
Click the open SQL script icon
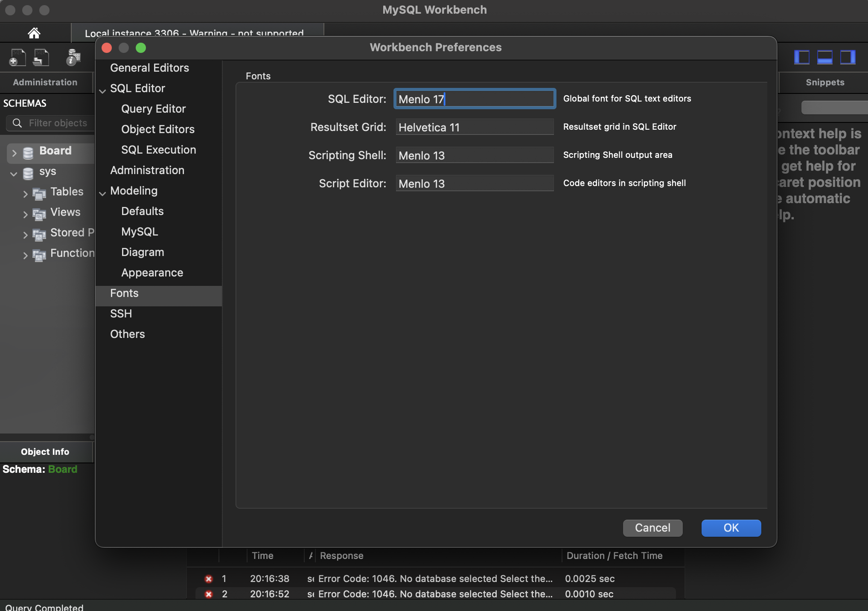click(x=41, y=57)
